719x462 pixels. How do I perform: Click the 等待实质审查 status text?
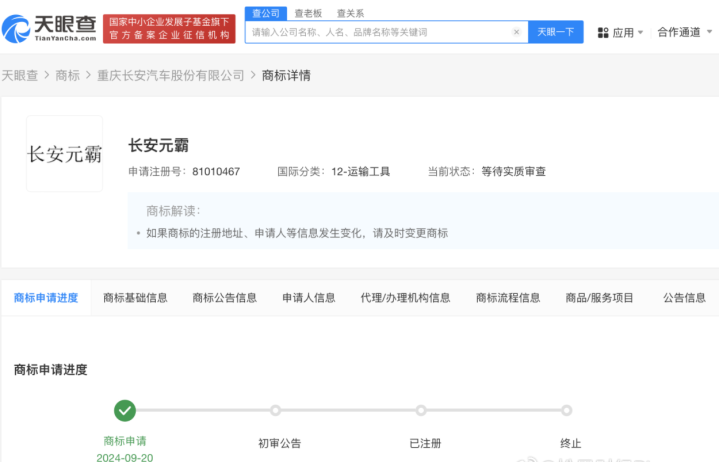(514, 171)
